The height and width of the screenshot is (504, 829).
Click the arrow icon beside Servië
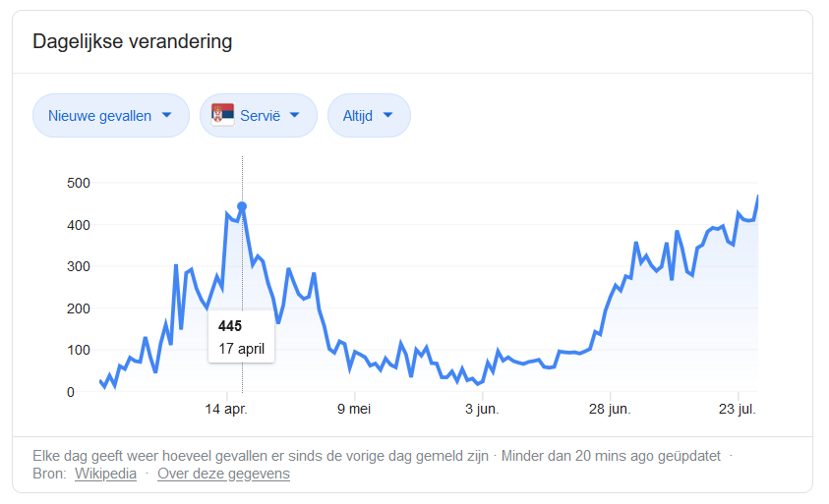coord(294,115)
